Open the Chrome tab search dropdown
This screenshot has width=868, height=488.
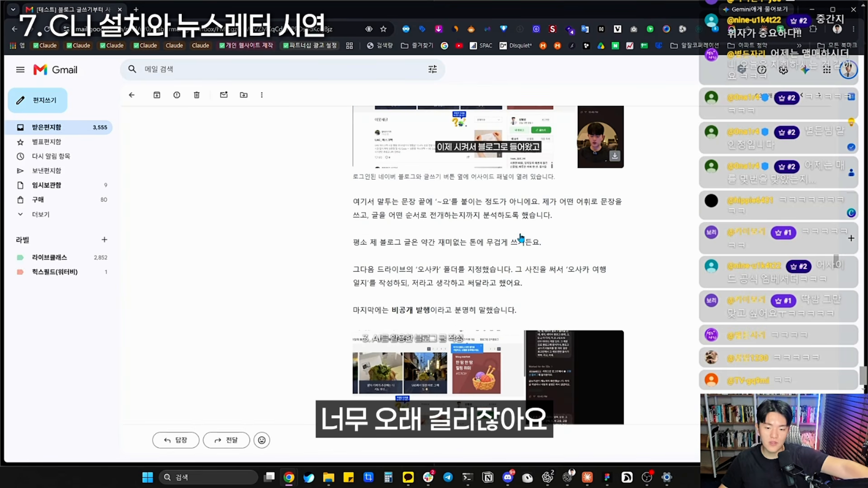click(13, 9)
